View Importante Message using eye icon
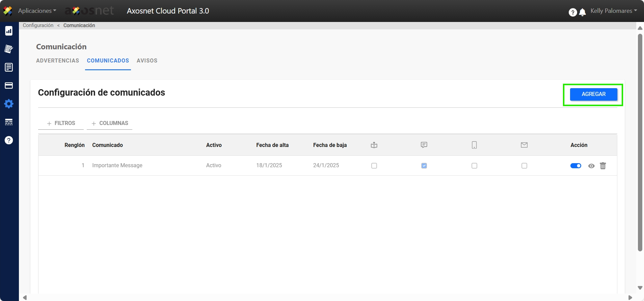 point(591,166)
